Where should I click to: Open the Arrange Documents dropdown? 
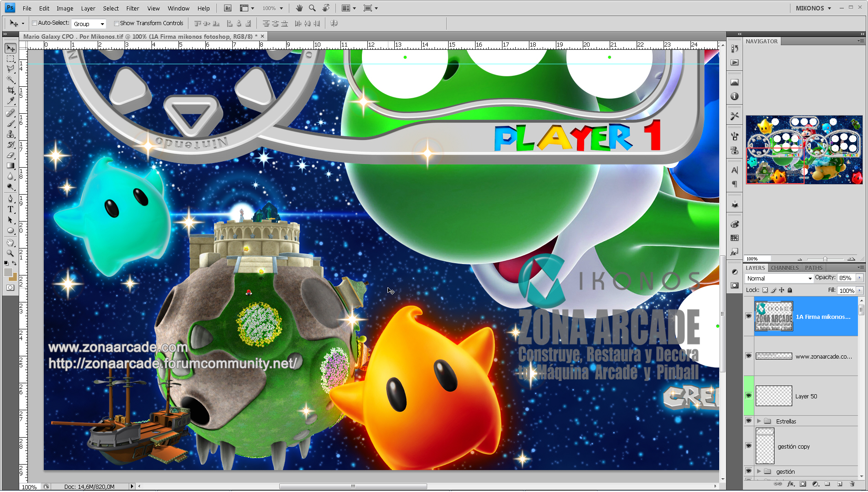(349, 8)
